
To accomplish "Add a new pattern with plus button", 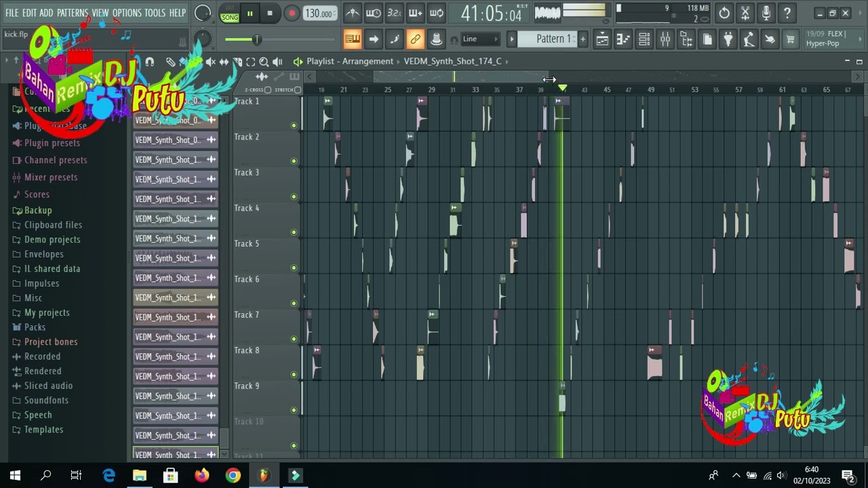I will point(583,39).
